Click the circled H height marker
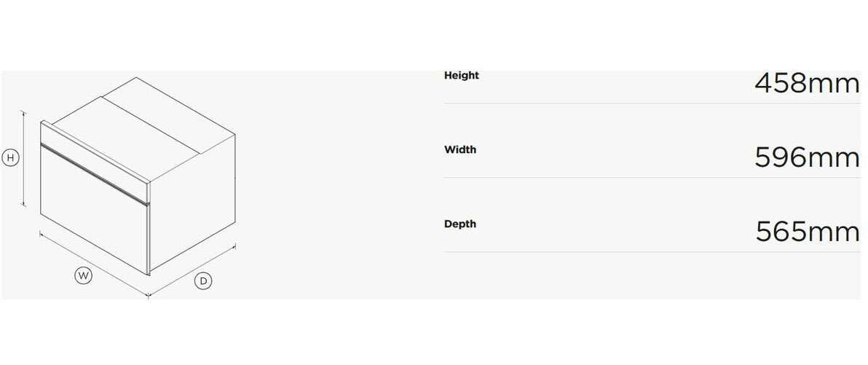This screenshot has height=365, width=868. click(10, 157)
